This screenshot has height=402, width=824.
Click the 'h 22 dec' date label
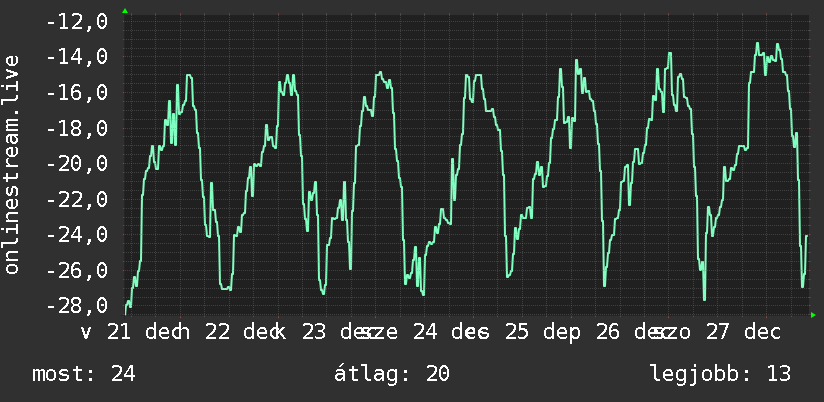[x=228, y=333]
